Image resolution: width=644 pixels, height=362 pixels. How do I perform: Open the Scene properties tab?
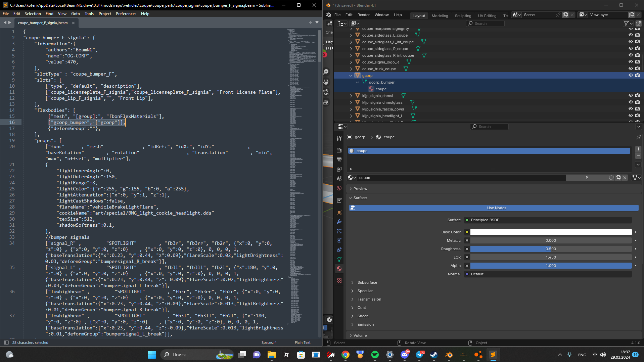click(339, 178)
